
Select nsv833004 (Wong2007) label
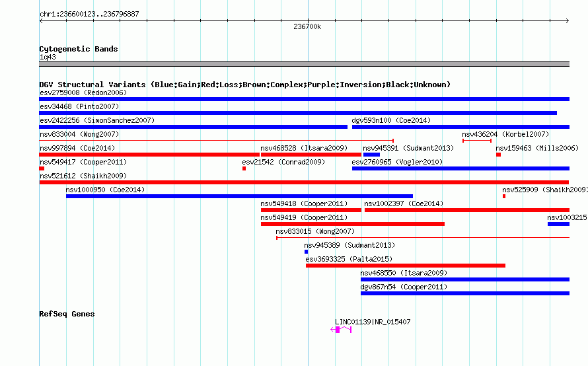tap(79, 134)
